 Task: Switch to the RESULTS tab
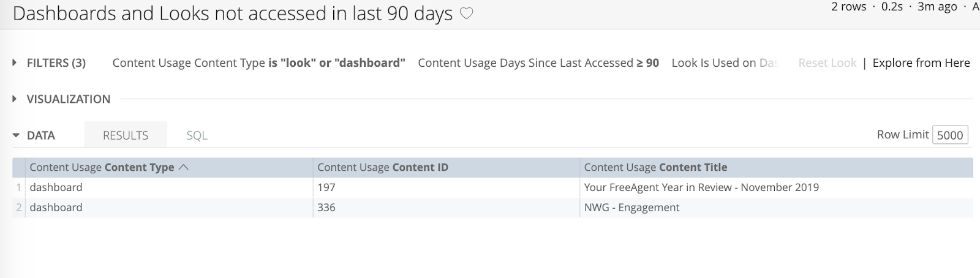[x=126, y=135]
